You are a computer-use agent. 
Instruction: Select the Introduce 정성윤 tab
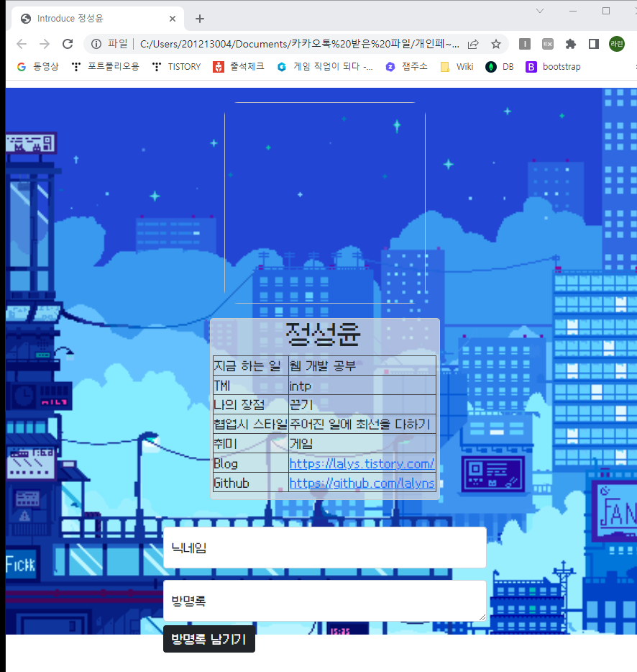coord(98,19)
